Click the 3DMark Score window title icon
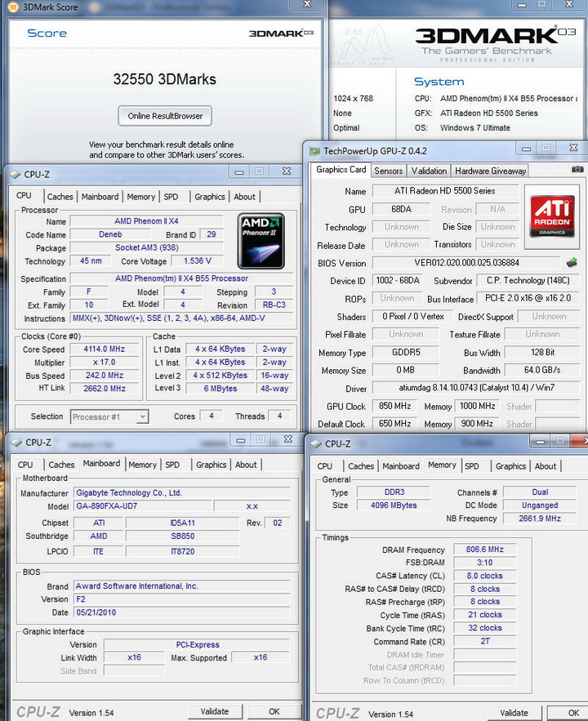The width and height of the screenshot is (588, 721). [x=13, y=7]
